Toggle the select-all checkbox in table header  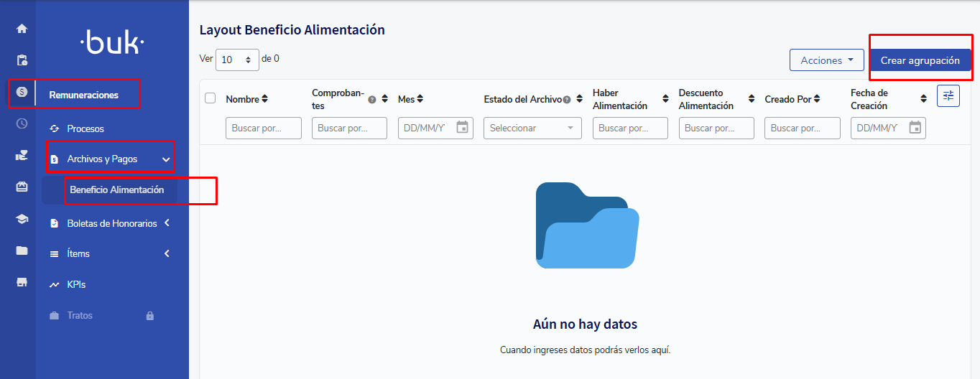tap(211, 98)
